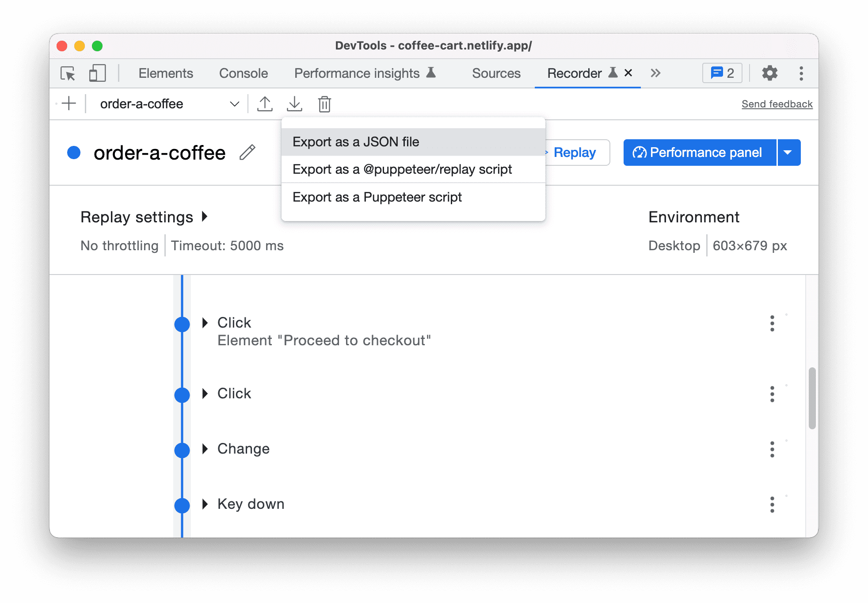Click the download icon button
Screen dimensions: 868x603
coord(295,103)
